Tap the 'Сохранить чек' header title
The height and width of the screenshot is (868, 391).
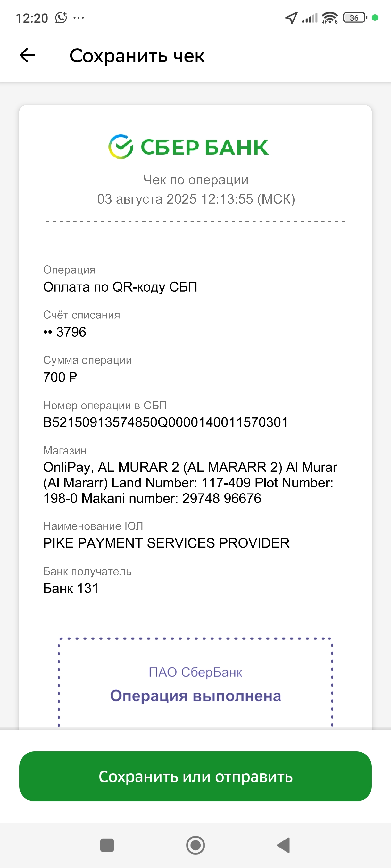coord(137,56)
